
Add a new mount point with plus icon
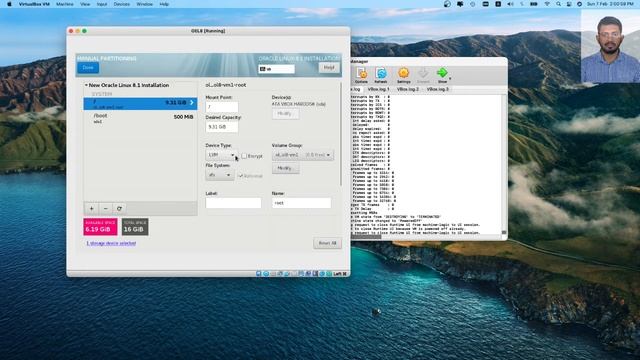[x=91, y=209]
